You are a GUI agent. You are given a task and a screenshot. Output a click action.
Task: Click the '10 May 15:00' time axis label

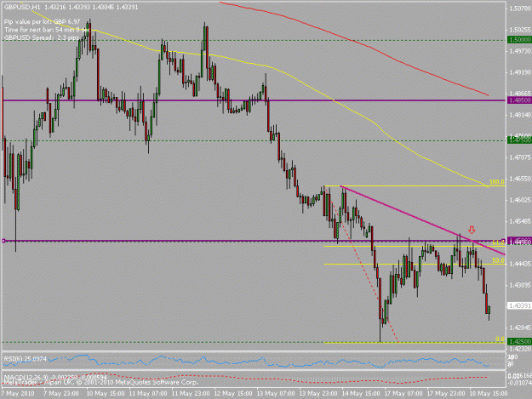(x=104, y=393)
